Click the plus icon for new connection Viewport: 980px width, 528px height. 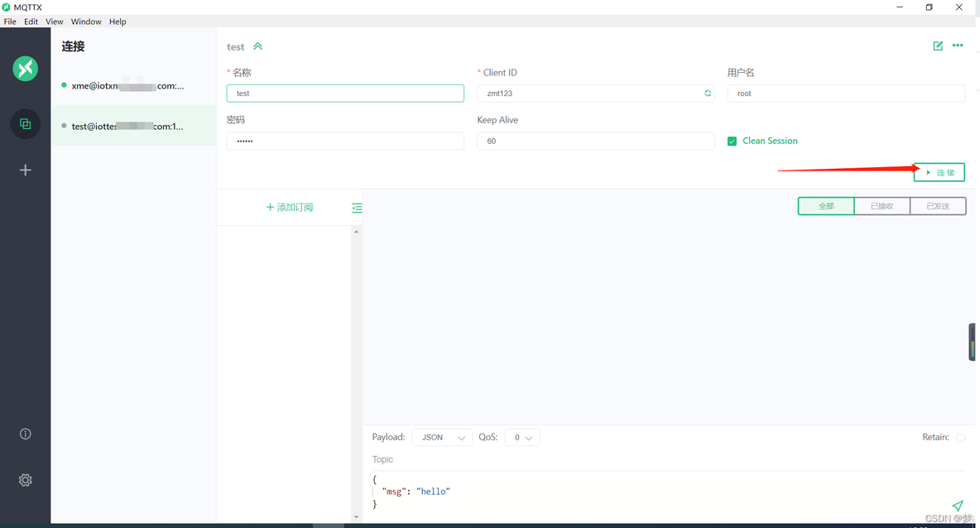point(25,170)
